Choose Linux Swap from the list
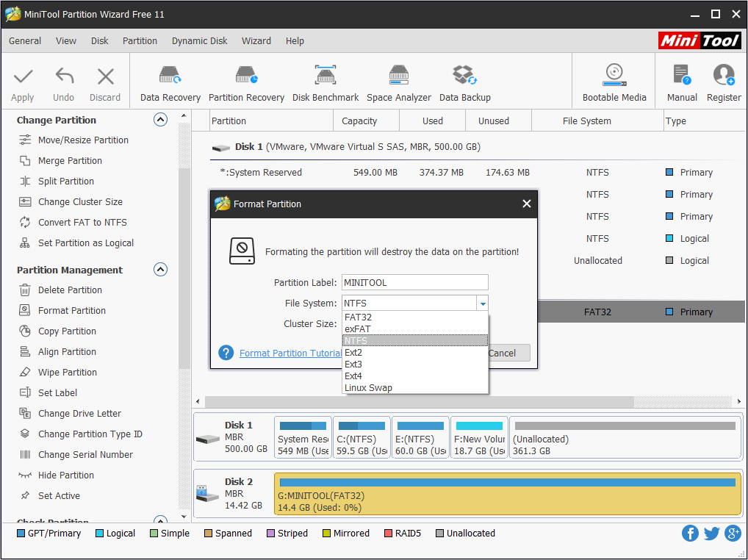Screen dimensions: 748x560 pos(415,387)
